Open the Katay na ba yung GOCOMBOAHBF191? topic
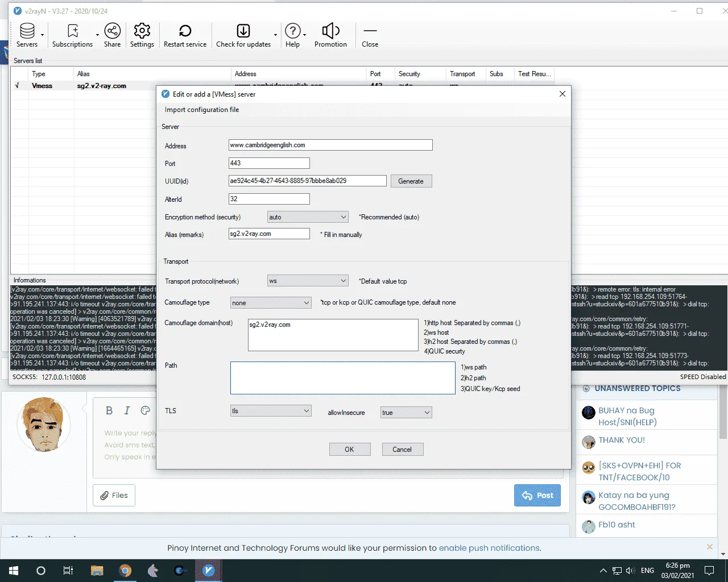Image resolution: width=728 pixels, height=582 pixels. pos(637,501)
